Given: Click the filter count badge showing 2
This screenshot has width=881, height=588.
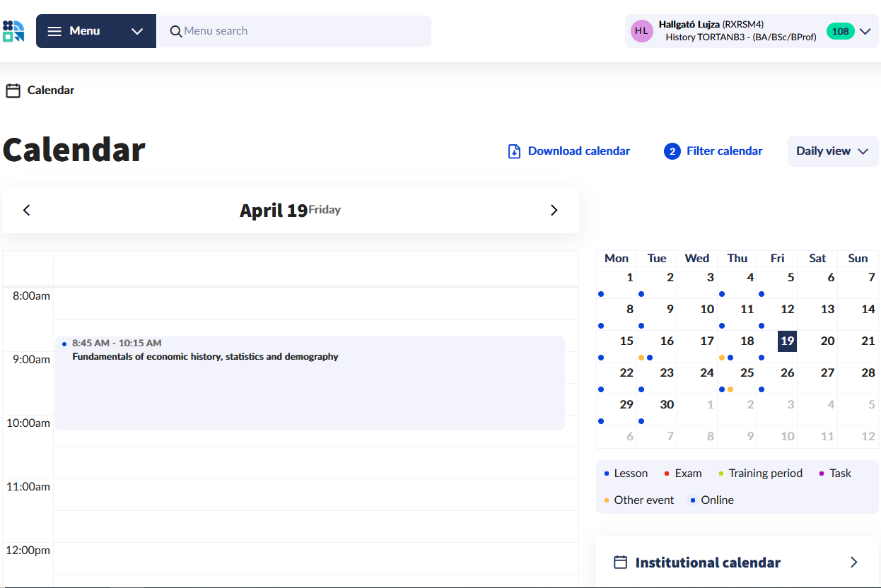Looking at the screenshot, I should [672, 151].
